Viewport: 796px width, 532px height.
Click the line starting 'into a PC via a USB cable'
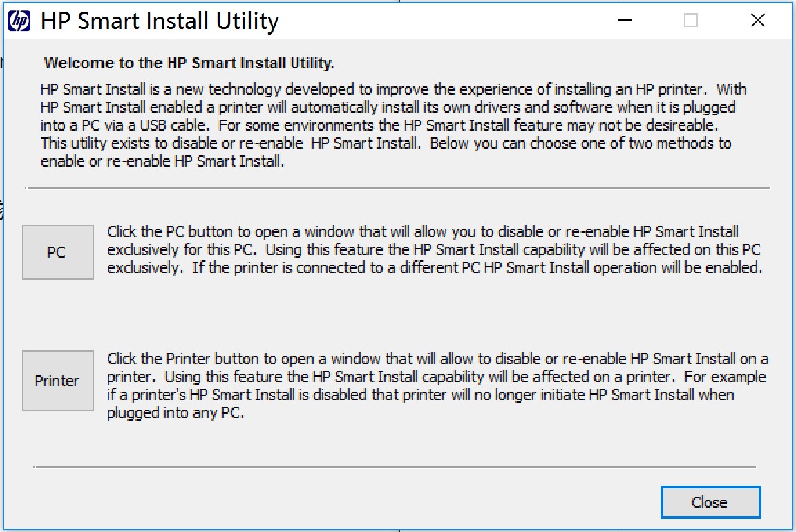coord(380,125)
